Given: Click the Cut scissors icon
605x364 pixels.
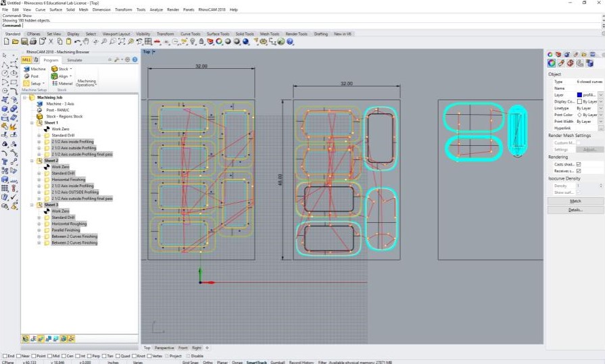Looking at the screenshot, I should point(51,41).
